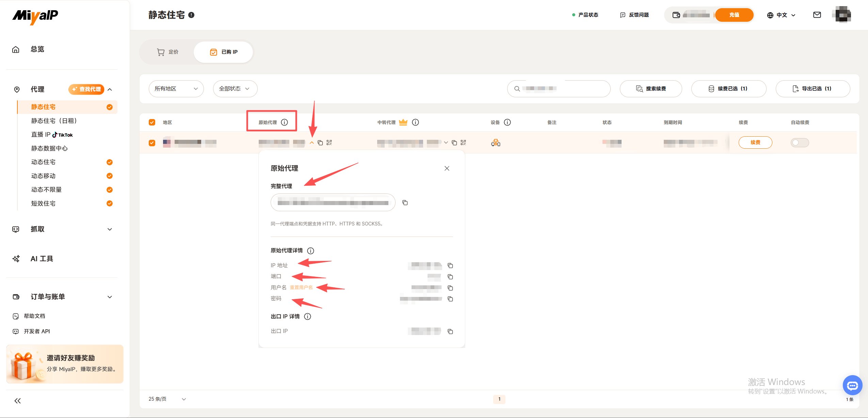Click the info icon next to 设备 header

click(507, 122)
